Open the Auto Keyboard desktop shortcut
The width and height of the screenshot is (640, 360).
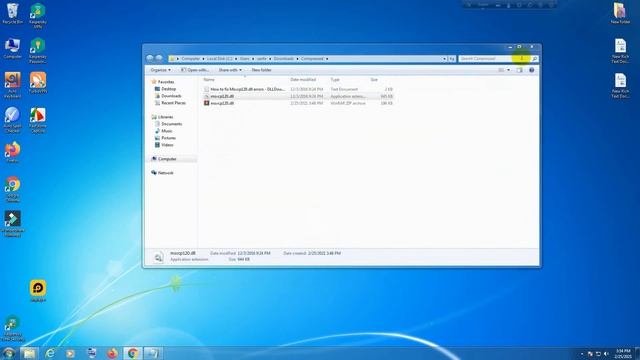coord(12,85)
